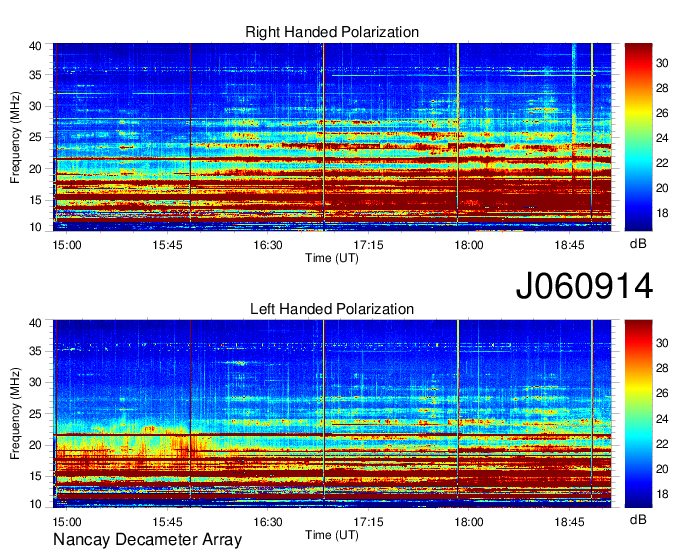The image size is (680, 552).
Task: Click Time (UT) axis label of Right Handed plot
Action: [332, 258]
